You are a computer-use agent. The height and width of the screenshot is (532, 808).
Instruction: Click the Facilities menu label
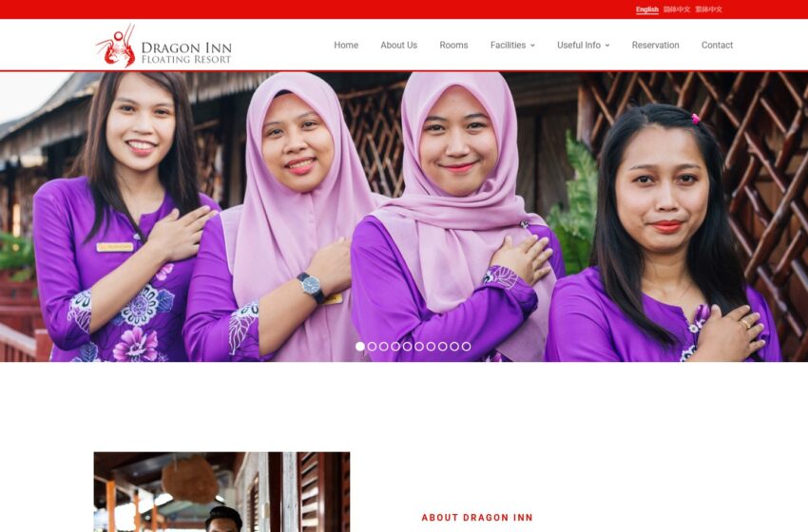point(508,46)
